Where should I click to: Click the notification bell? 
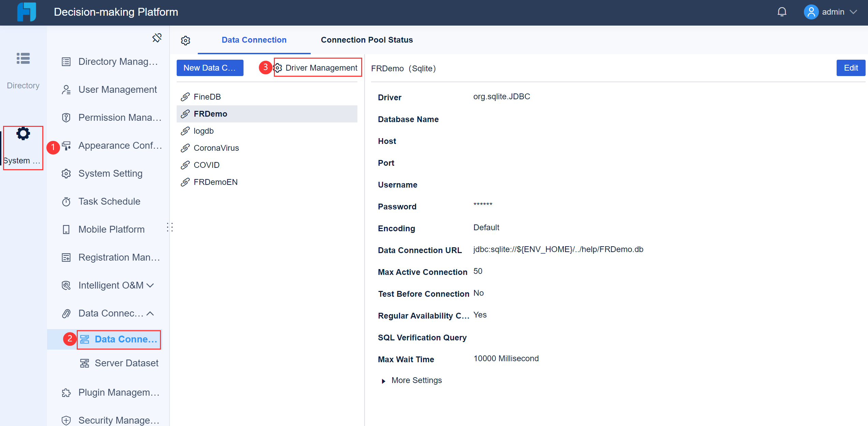(781, 12)
